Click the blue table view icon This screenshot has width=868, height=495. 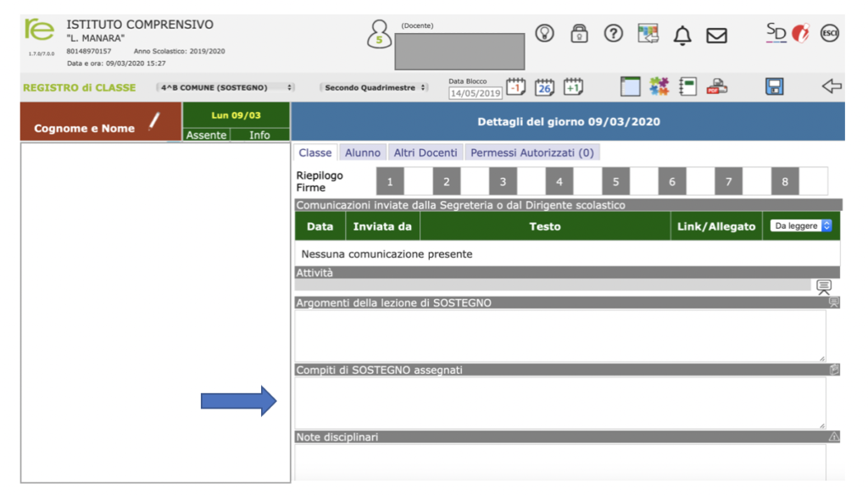631,86
